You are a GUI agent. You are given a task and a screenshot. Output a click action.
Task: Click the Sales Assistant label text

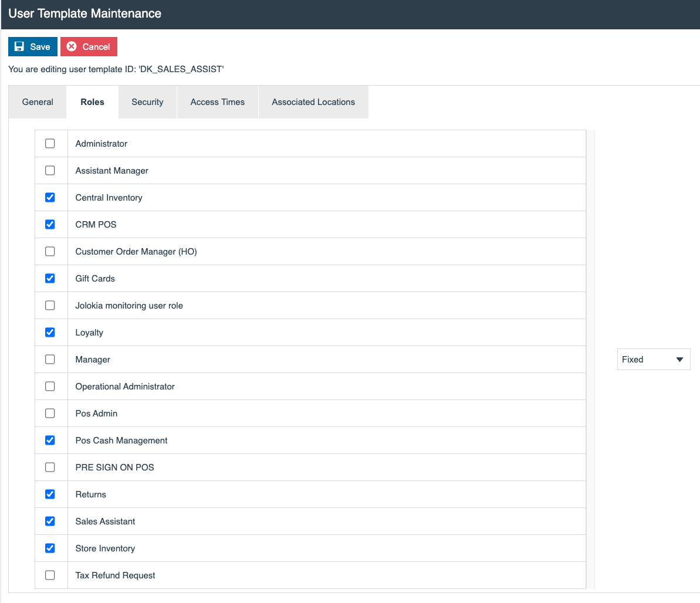point(106,521)
